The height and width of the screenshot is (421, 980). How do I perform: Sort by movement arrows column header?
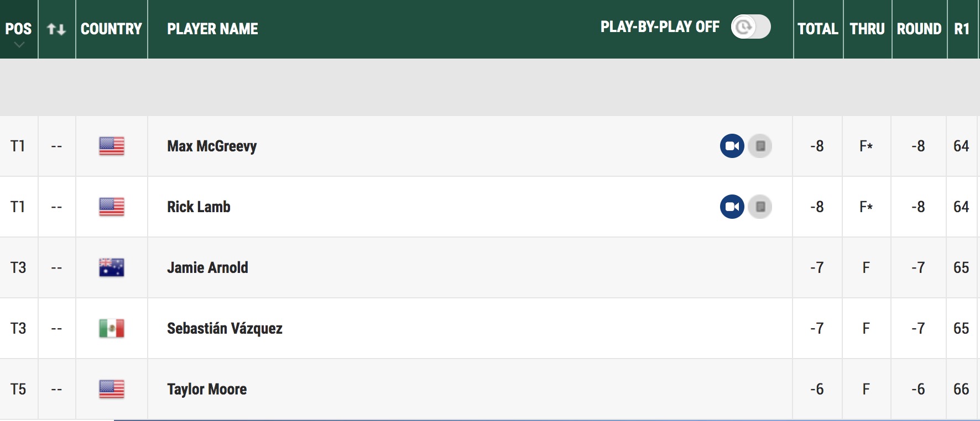click(56, 29)
